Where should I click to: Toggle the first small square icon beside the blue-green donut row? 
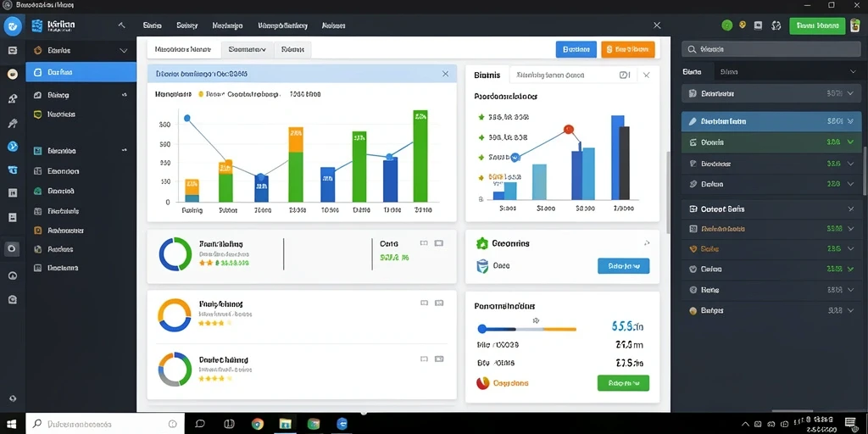click(424, 243)
